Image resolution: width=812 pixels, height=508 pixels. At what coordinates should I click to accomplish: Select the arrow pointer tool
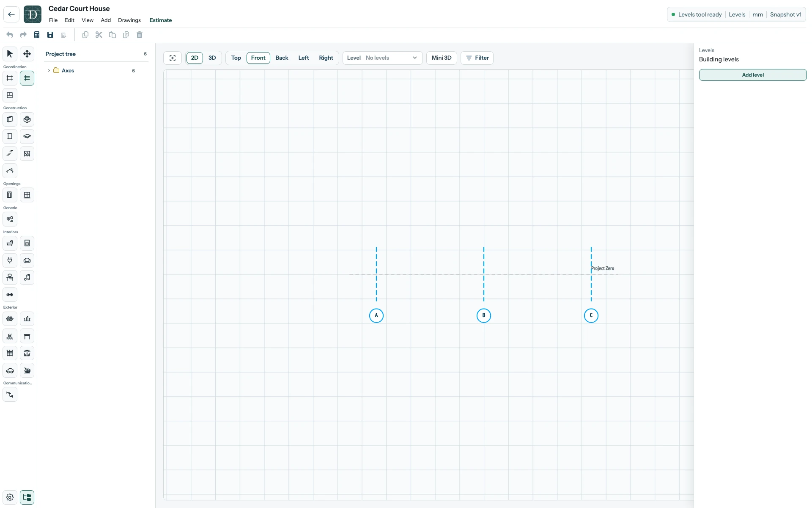[x=10, y=54]
